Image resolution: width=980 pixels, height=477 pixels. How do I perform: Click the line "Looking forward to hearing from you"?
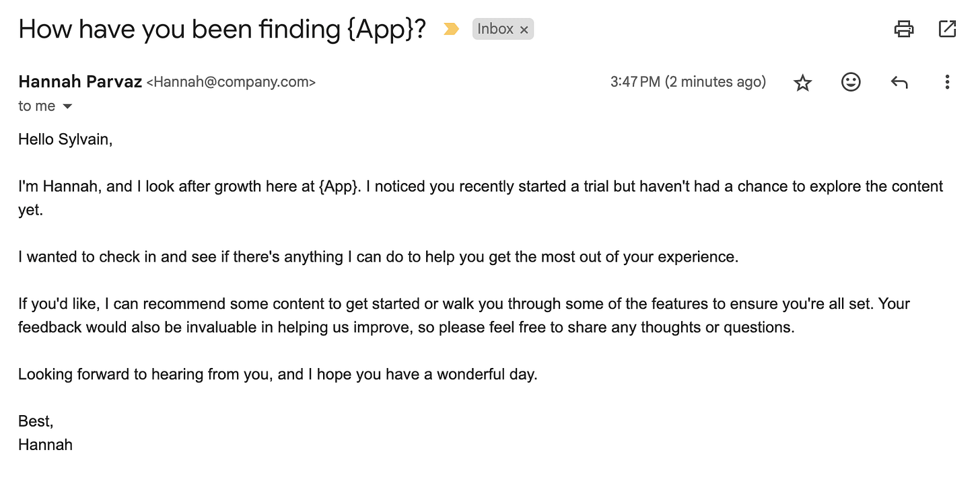point(278,375)
